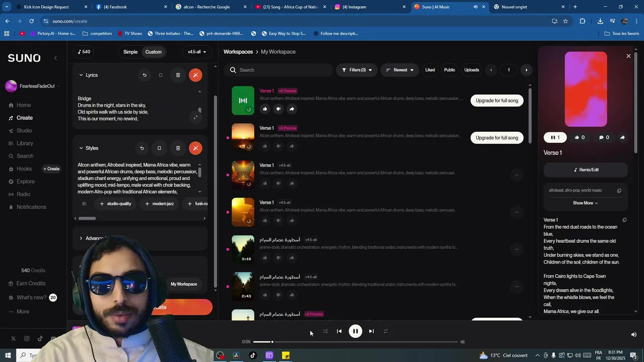Dislike the first Verse 1 v5 Preview song

278,109
